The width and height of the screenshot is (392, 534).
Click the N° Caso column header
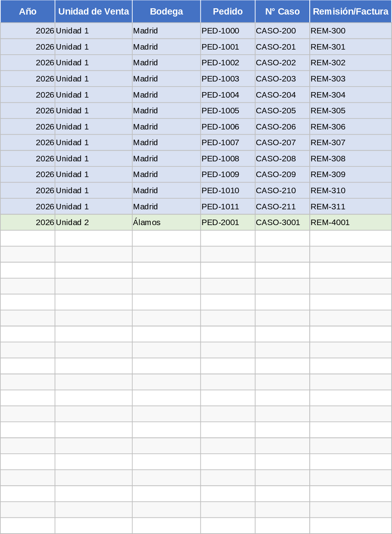283,11
